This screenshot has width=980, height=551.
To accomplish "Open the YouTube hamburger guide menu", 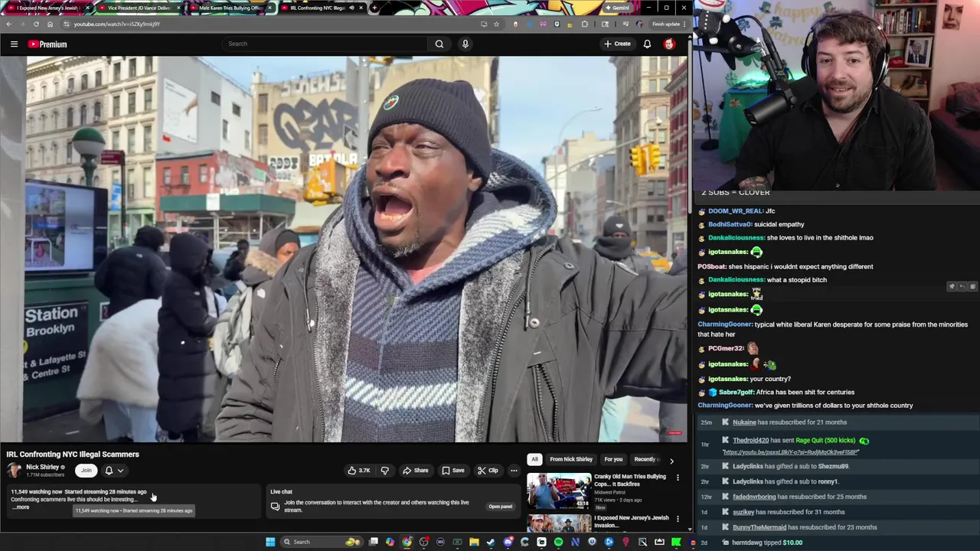I will [x=14, y=44].
